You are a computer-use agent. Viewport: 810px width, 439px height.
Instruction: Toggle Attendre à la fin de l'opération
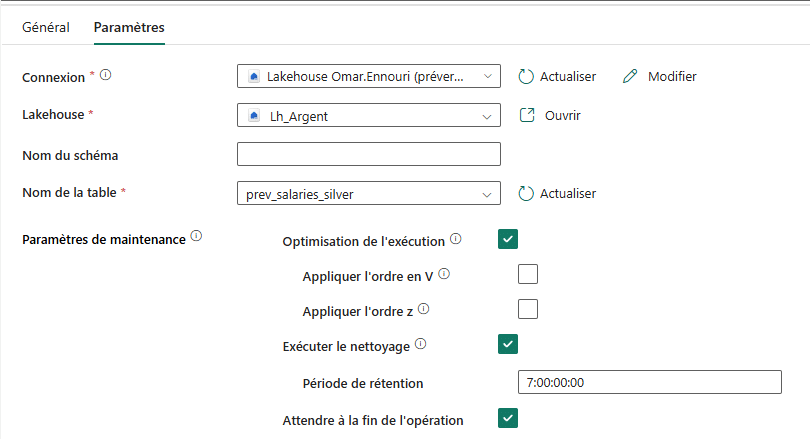click(508, 418)
